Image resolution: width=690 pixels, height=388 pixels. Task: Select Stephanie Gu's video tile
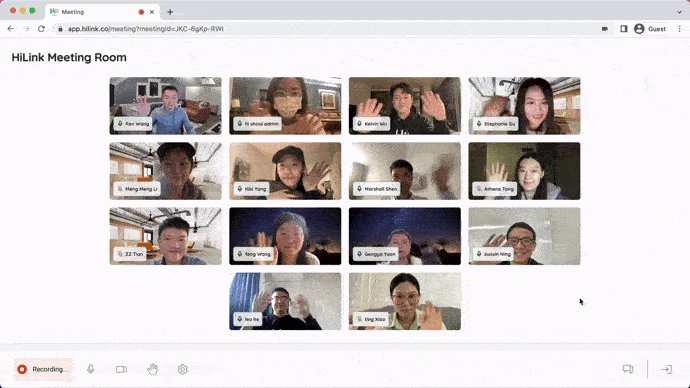coord(525,106)
